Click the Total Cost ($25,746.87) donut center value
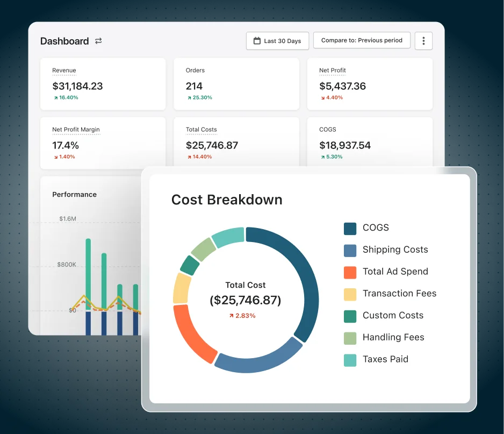Screen dimensions: 504x434 [x=245, y=300]
